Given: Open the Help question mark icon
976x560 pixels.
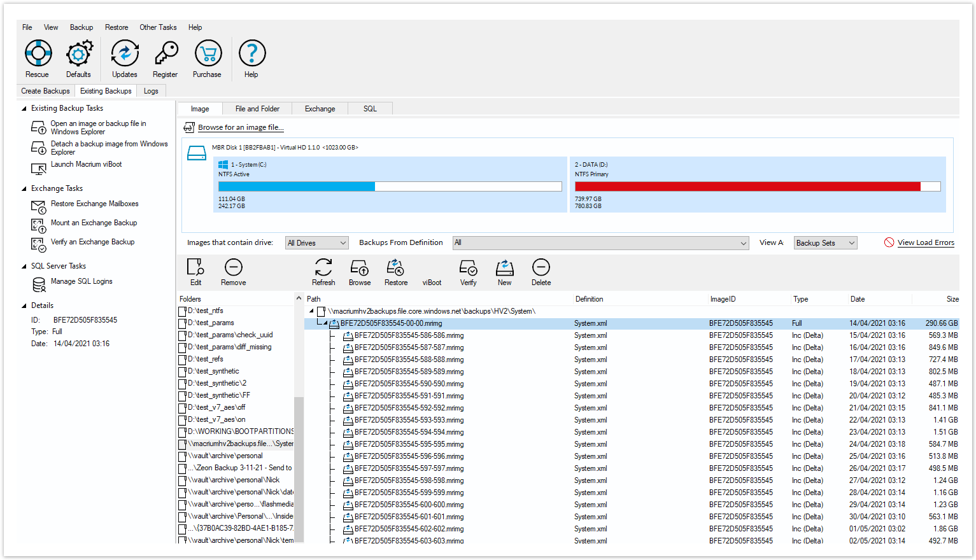Looking at the screenshot, I should pos(252,53).
